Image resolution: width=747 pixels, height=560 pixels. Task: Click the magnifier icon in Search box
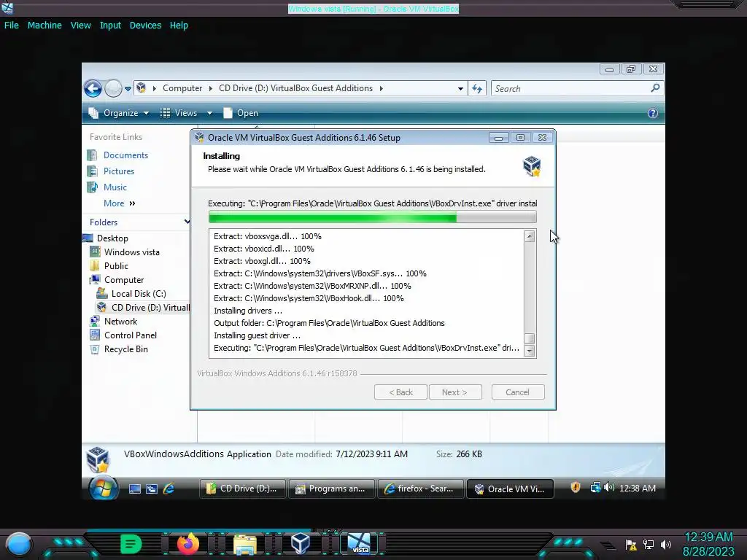655,88
